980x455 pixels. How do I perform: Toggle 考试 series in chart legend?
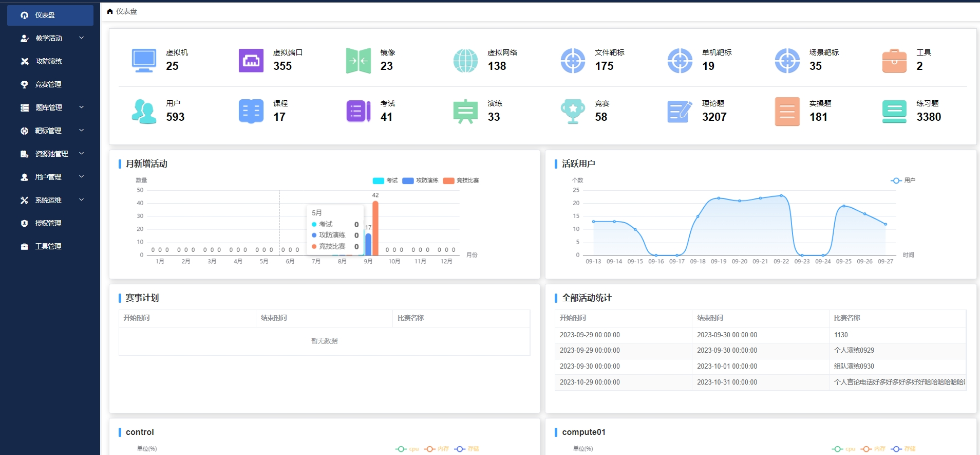tap(385, 180)
